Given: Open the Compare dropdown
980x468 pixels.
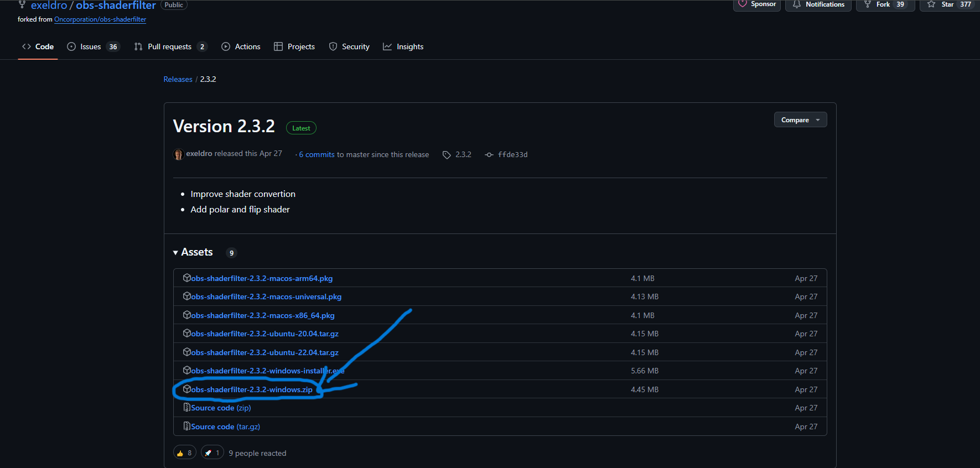Looking at the screenshot, I should 800,119.
